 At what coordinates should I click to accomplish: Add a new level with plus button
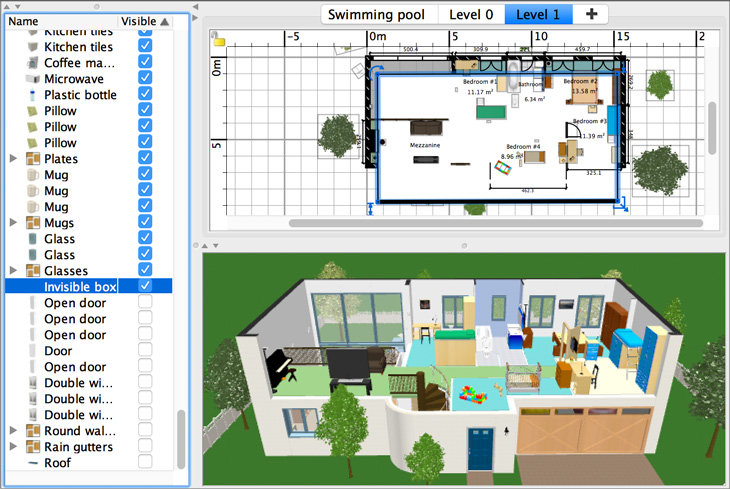pyautogui.click(x=592, y=15)
